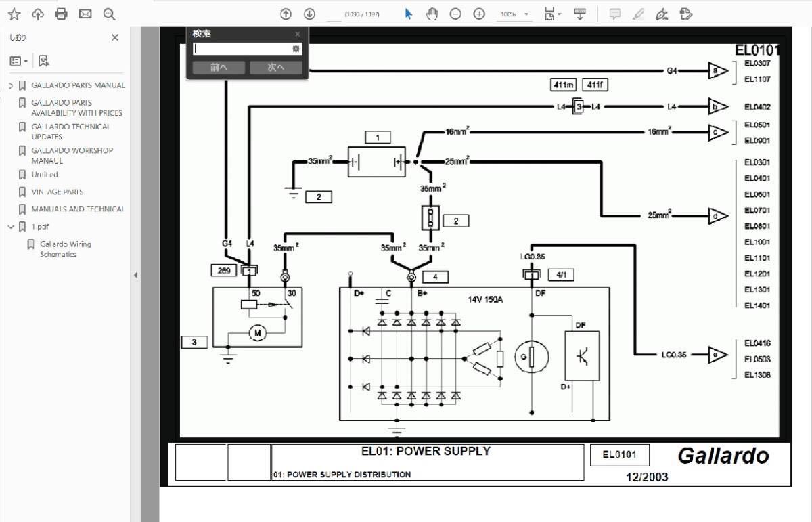
Task: Zoom in with the plus icon
Action: point(479,14)
